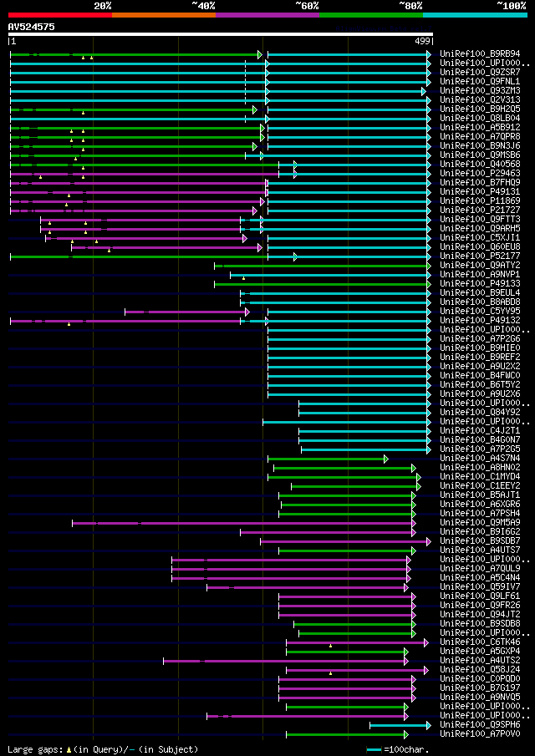Screen dimensions: 535x756
Task: Click the green alignment bar in the Q9ATY2 row
Action: click(x=323, y=266)
